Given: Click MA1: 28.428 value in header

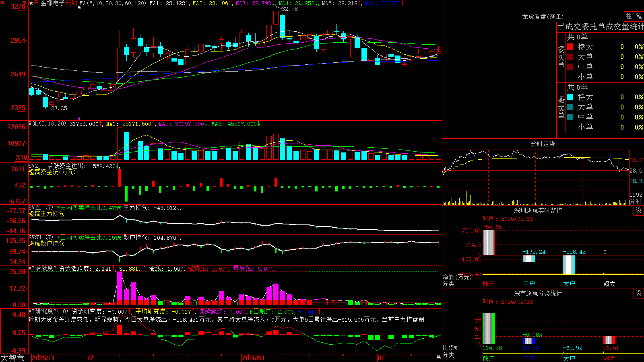Looking at the screenshot, I should 167,3.
